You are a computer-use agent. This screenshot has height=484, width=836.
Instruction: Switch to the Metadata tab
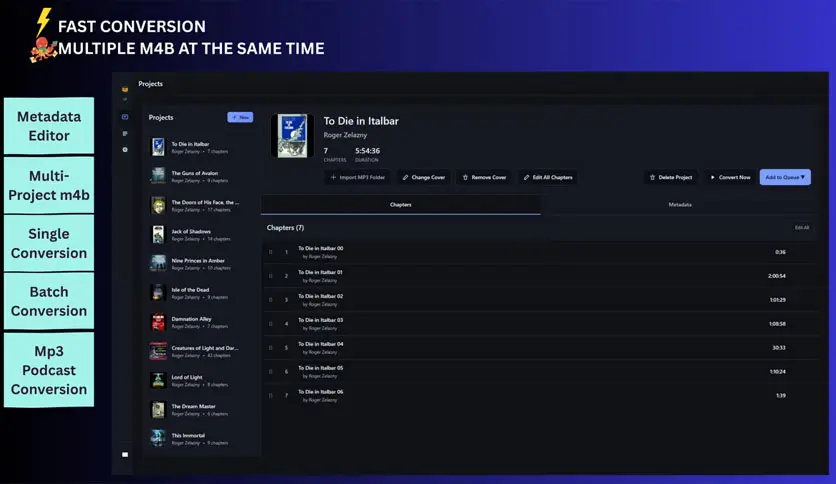pos(680,205)
